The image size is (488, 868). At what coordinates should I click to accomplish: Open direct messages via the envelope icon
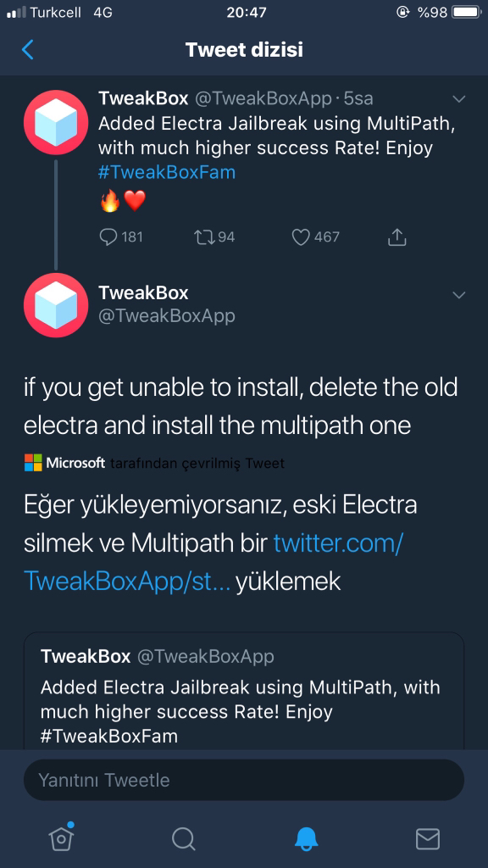pyautogui.click(x=428, y=840)
